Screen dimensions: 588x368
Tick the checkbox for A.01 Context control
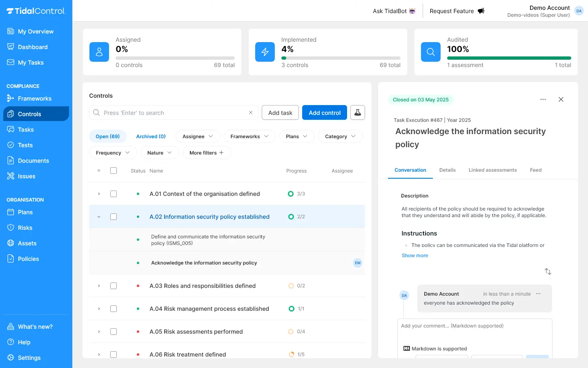coord(114,194)
